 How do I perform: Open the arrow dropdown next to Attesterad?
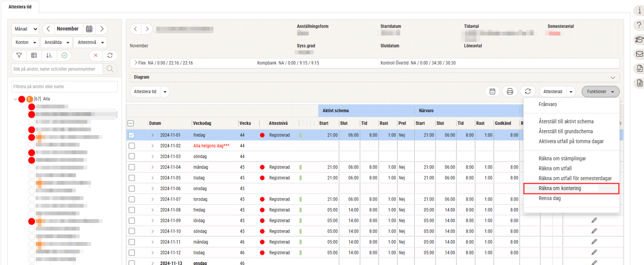click(x=571, y=92)
